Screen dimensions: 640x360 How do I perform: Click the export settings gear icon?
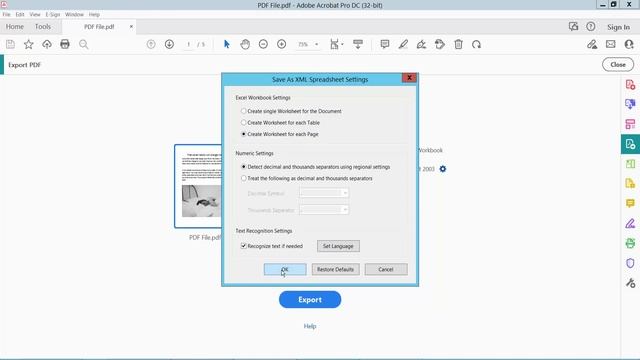[443, 169]
